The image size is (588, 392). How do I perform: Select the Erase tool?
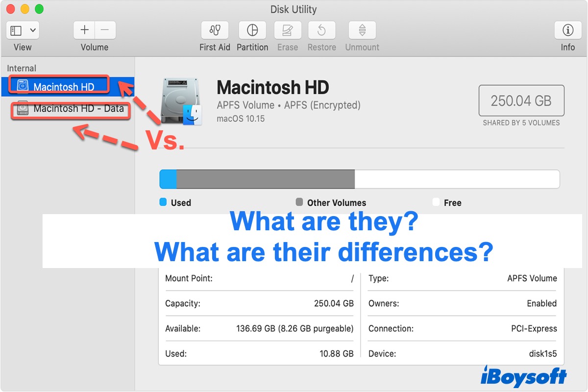(287, 30)
